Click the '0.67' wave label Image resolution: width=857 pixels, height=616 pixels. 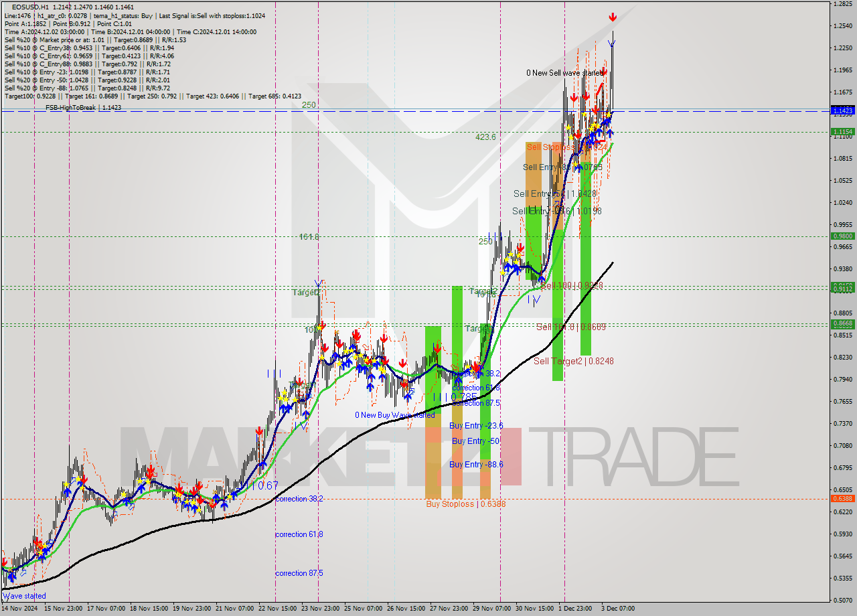click(x=268, y=485)
